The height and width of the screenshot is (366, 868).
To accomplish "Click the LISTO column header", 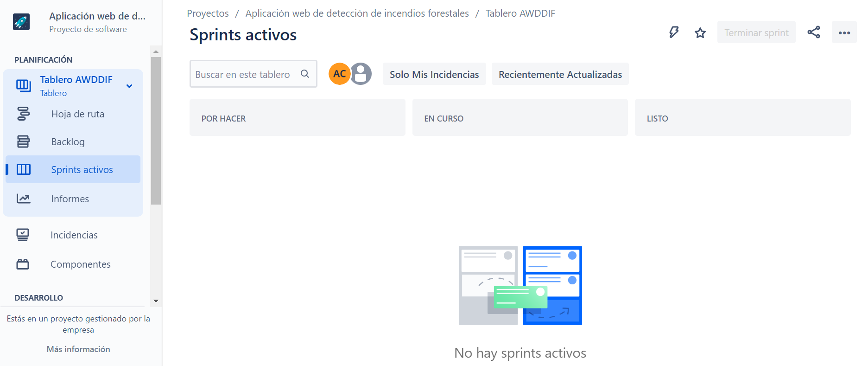I will 742,117.
